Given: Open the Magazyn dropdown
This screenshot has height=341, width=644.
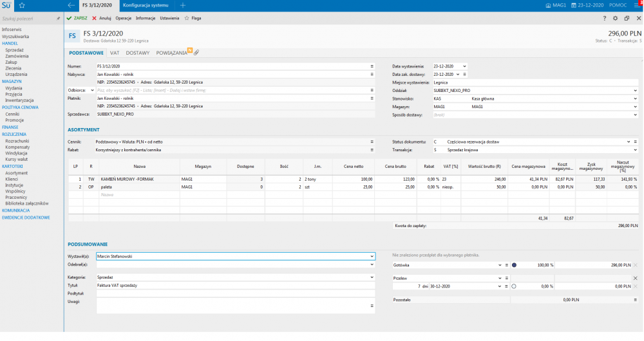Looking at the screenshot, I should (x=636, y=107).
